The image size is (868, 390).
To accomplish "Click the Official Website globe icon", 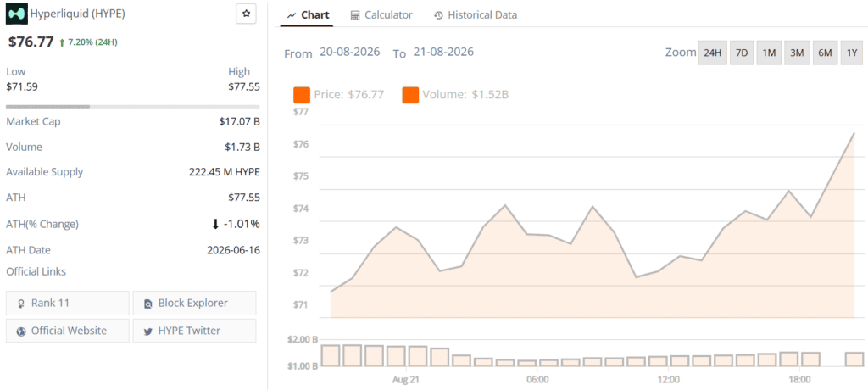I will [x=21, y=331].
